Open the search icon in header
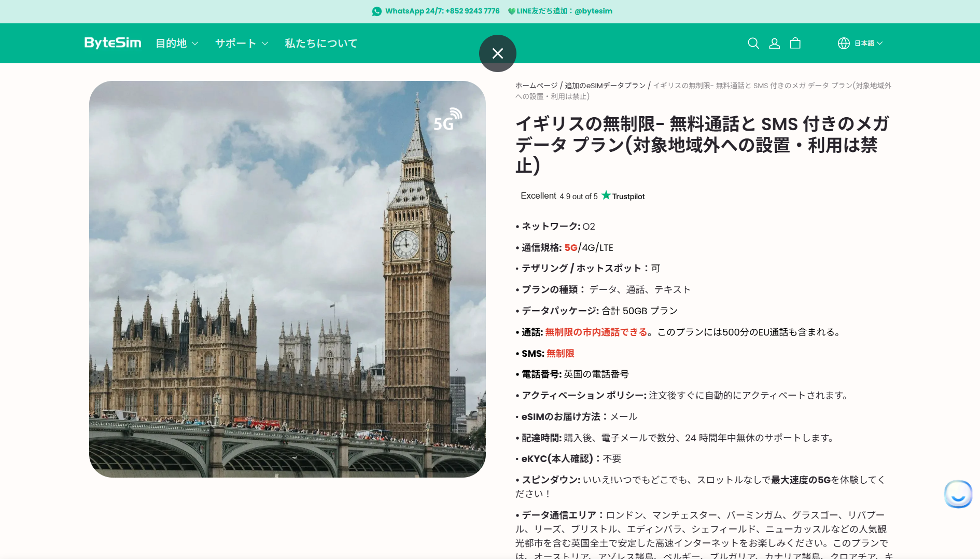The width and height of the screenshot is (980, 559). tap(753, 44)
